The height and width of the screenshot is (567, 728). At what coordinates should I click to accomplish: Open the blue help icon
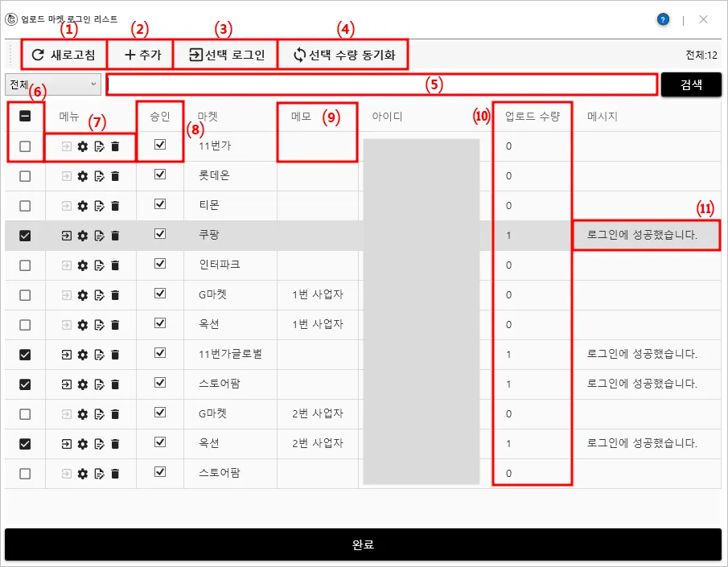[x=663, y=19]
